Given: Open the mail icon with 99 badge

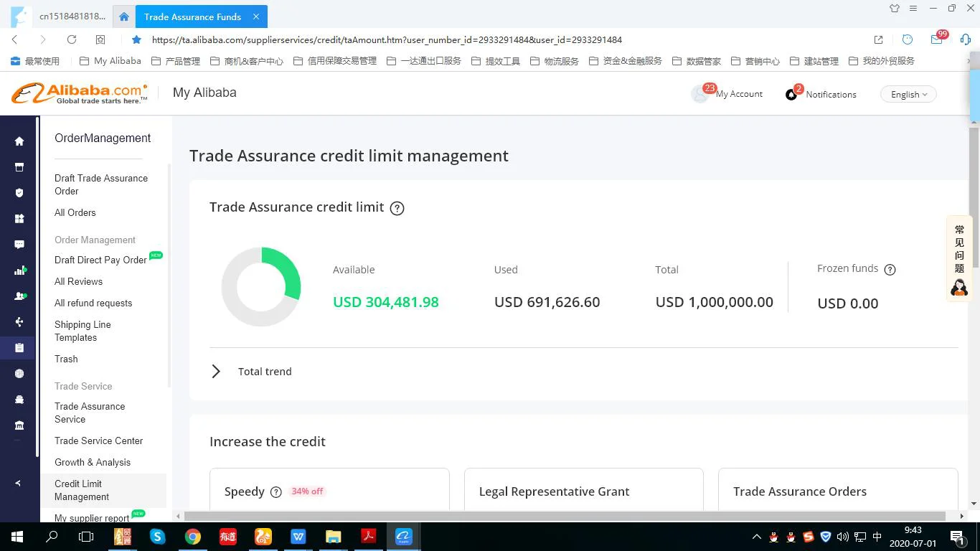Looking at the screenshot, I should pyautogui.click(x=937, y=39).
